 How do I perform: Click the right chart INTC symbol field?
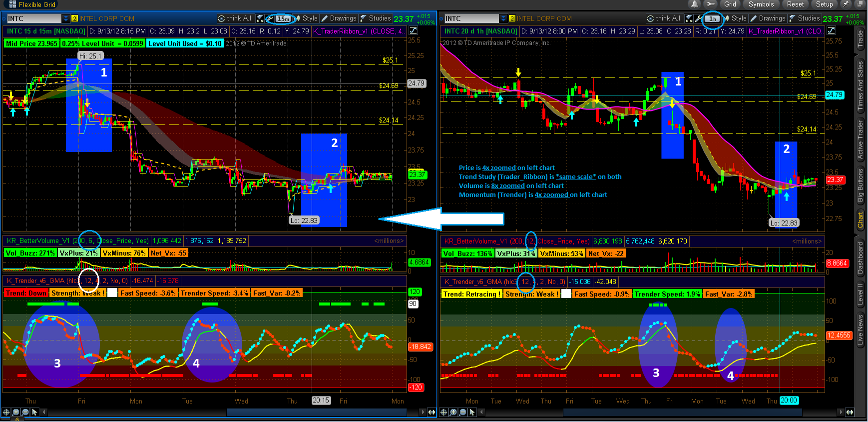pyautogui.click(x=472, y=18)
